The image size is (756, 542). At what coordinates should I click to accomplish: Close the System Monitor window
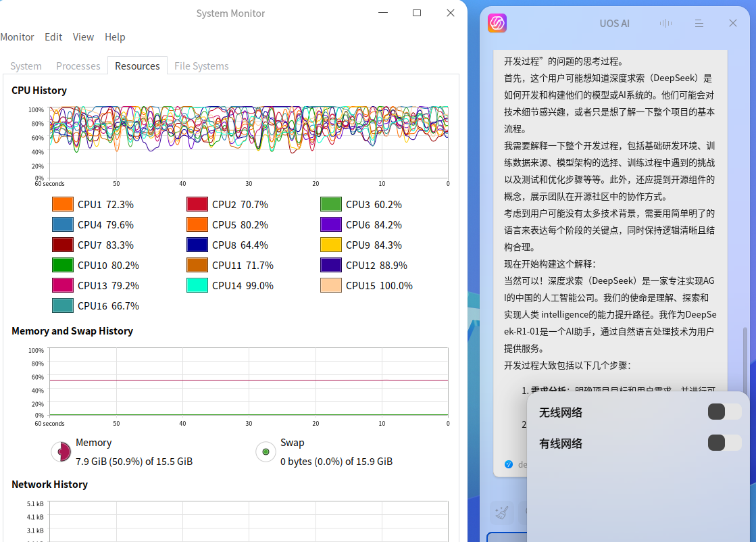coord(451,13)
